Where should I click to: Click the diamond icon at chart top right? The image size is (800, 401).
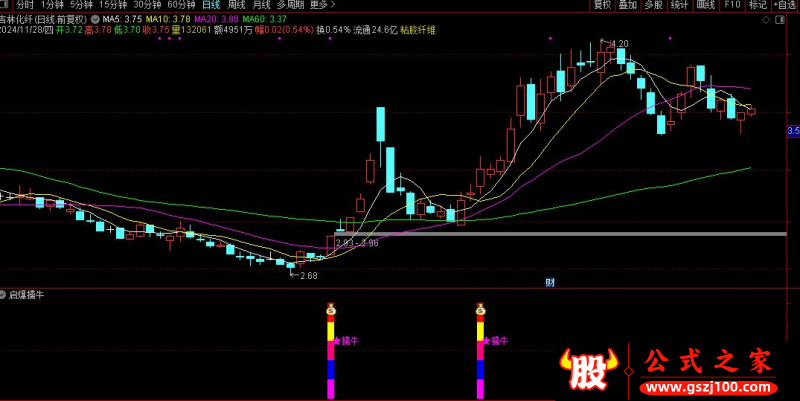coord(766,20)
